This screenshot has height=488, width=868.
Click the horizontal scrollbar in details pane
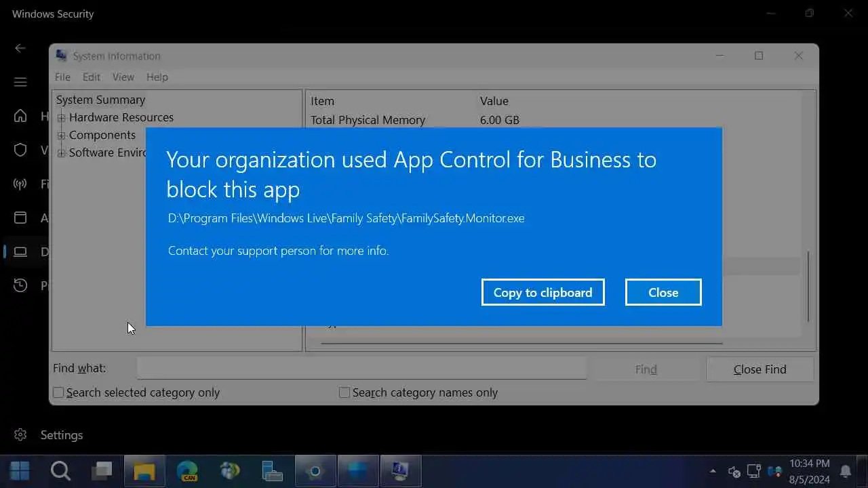(x=521, y=343)
